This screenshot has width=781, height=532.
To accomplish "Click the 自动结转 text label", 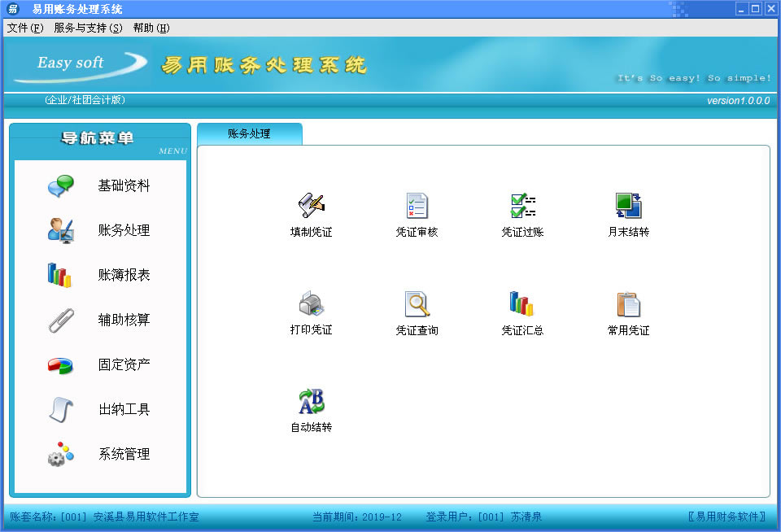I will pos(312,427).
